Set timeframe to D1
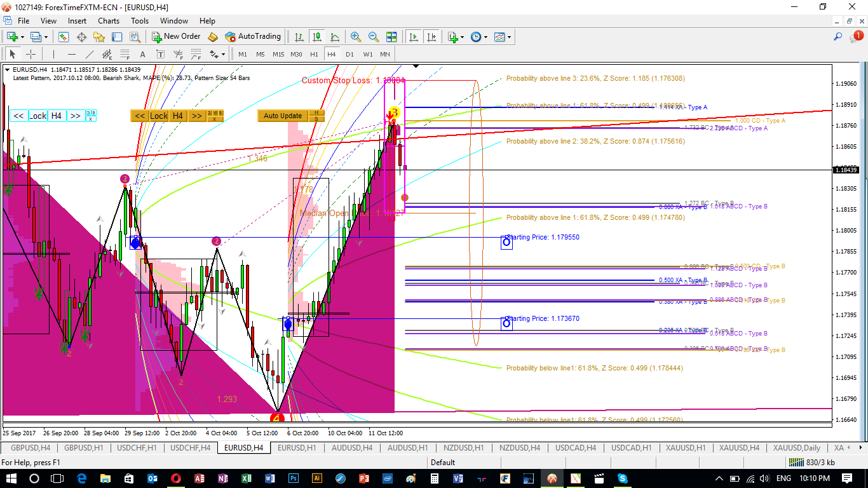 [x=349, y=54]
